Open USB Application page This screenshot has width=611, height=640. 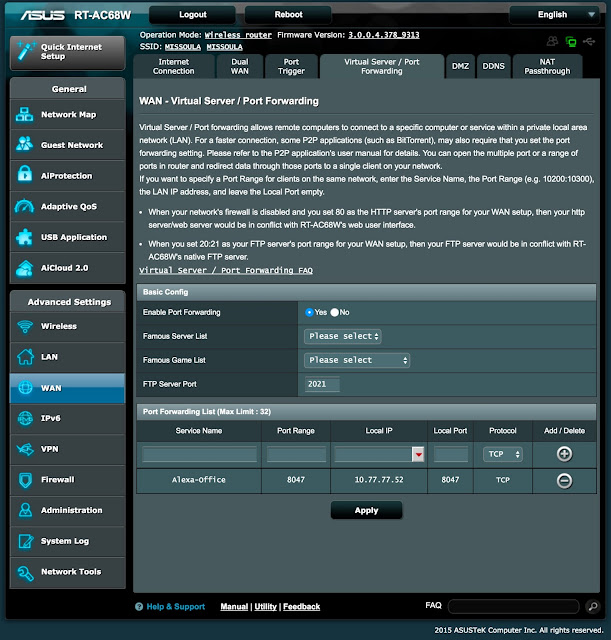pyautogui.click(x=67, y=237)
